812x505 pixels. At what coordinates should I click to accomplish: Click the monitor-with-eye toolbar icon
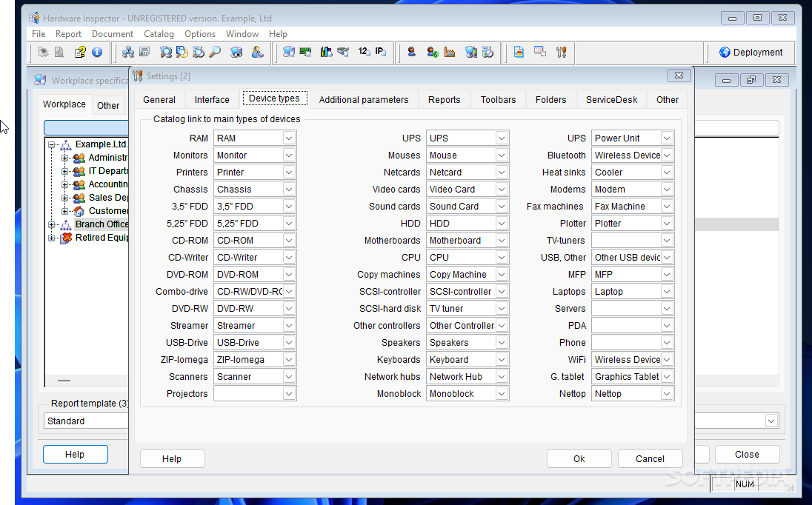(x=236, y=53)
